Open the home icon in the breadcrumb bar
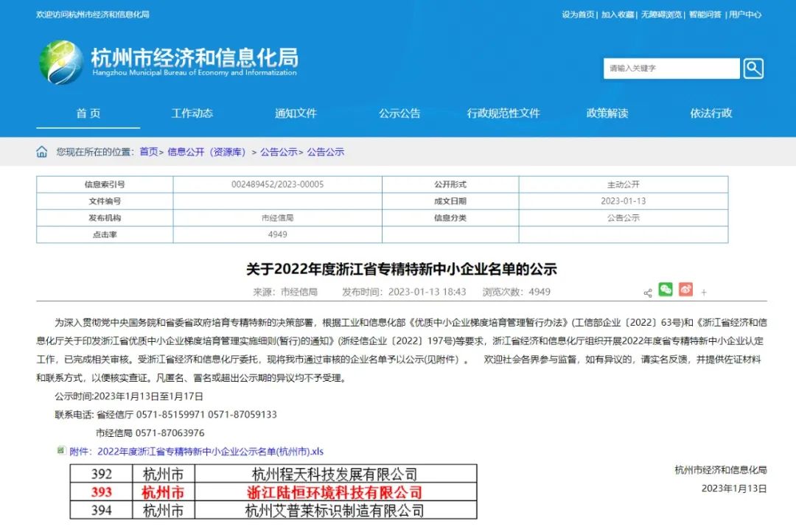 click(x=41, y=152)
